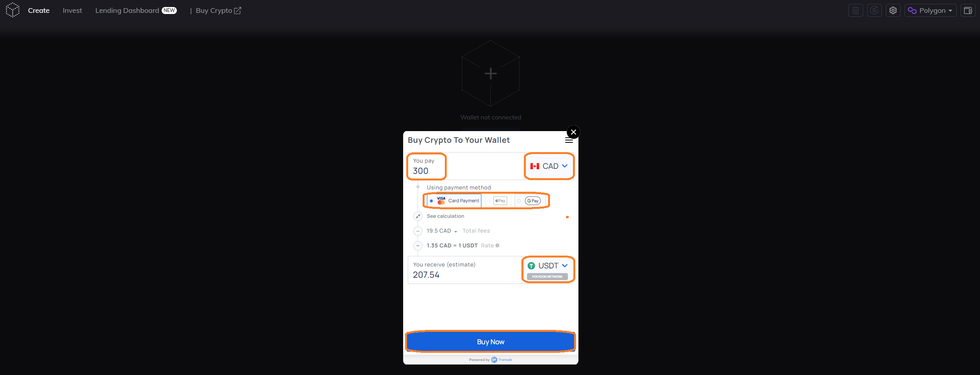Click the trash can icon

(856, 11)
